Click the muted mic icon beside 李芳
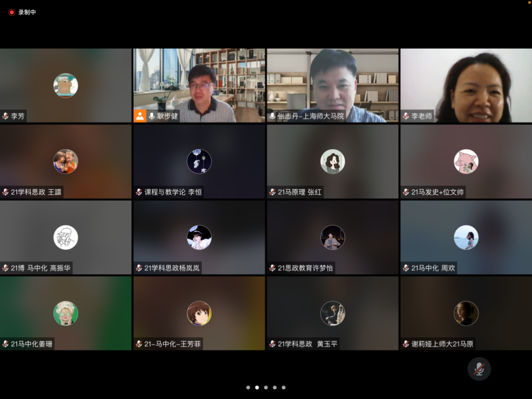 (6, 116)
